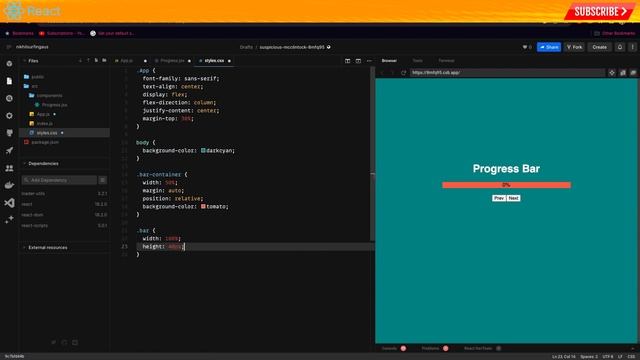Open the GitHub icon in left sidebar
The width and height of the screenshot is (640, 360).
(x=9, y=133)
